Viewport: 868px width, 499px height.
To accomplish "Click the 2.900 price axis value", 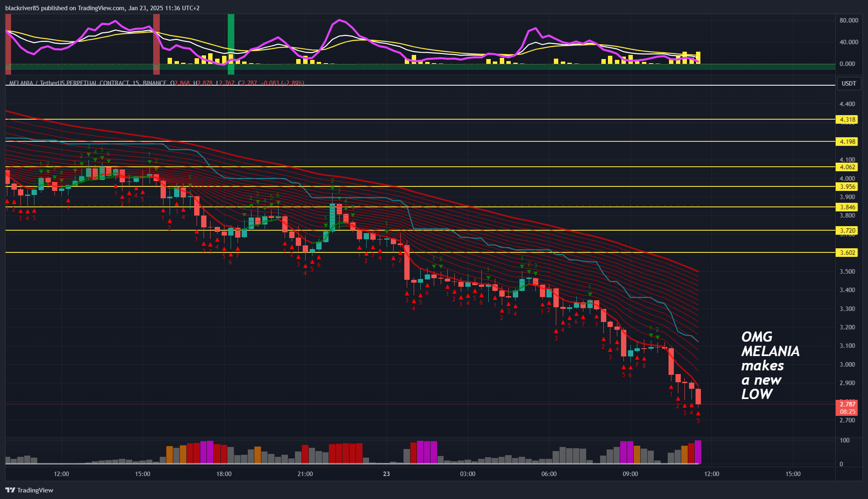I will pyautogui.click(x=847, y=383).
